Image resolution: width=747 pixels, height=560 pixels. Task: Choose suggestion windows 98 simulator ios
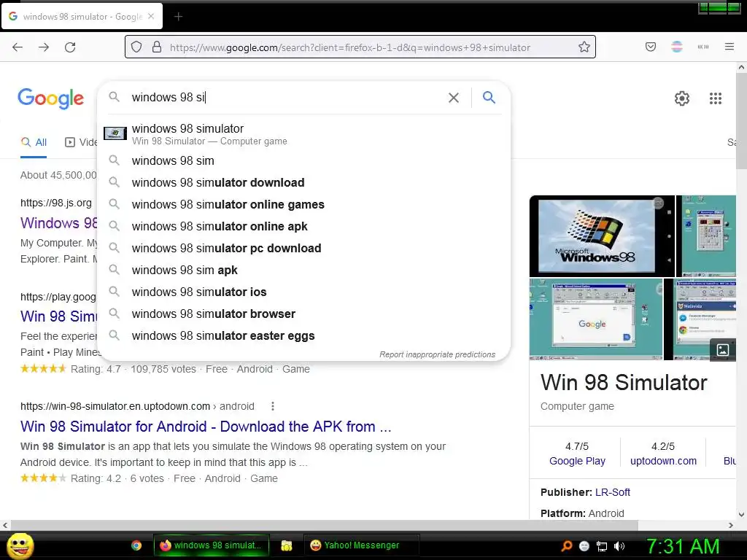304,292
